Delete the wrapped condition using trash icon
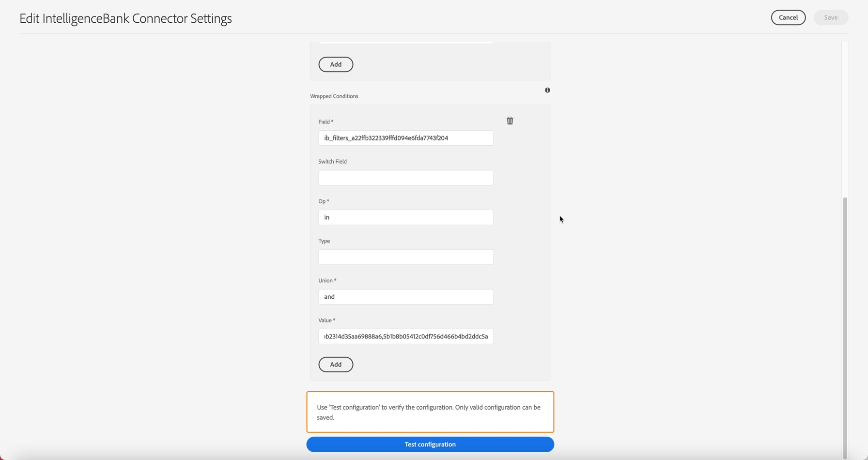868x460 pixels. coord(510,121)
